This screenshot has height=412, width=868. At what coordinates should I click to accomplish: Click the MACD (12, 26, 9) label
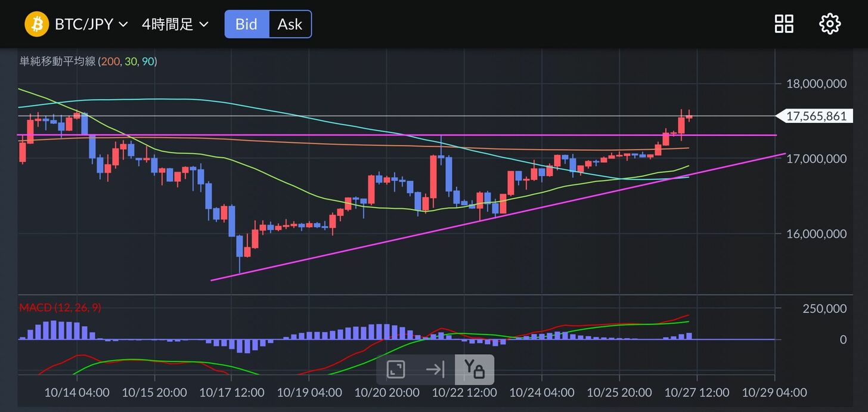click(60, 308)
